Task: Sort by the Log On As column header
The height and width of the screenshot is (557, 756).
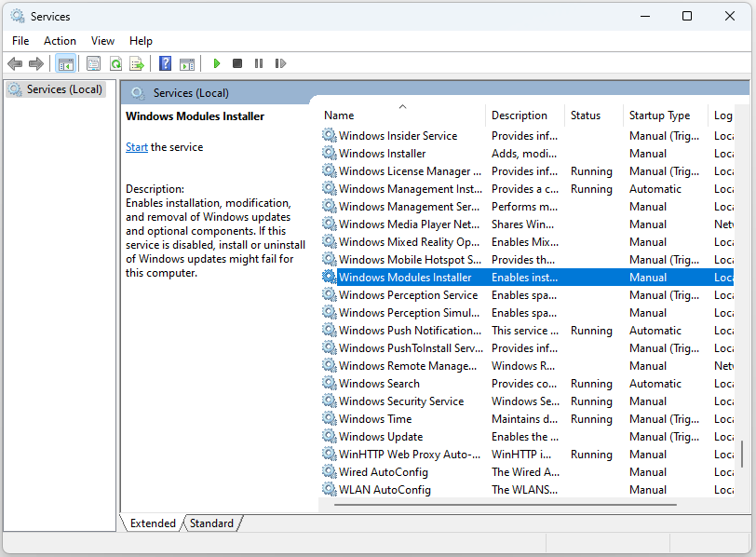Action: coord(722,115)
